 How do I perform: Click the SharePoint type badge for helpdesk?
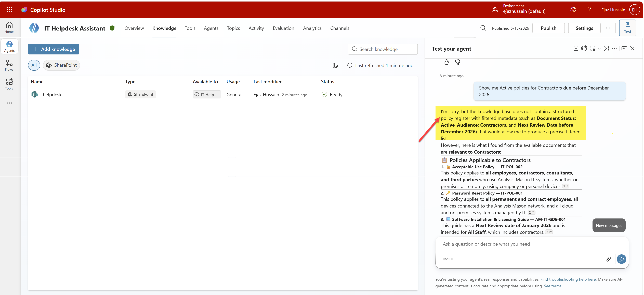140,94
